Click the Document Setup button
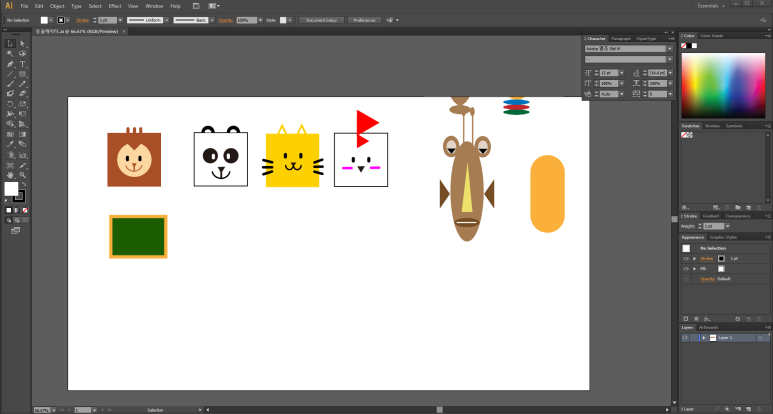Screen dimensions: 773x414 click(x=321, y=20)
